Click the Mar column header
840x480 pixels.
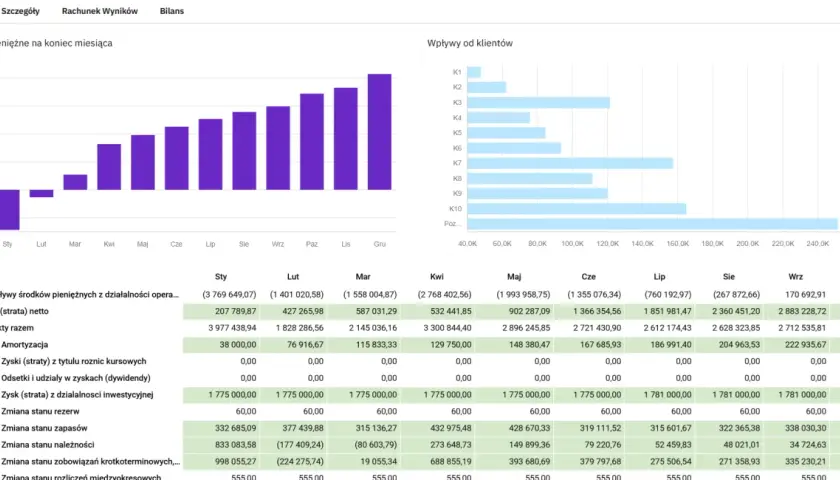coord(363,276)
